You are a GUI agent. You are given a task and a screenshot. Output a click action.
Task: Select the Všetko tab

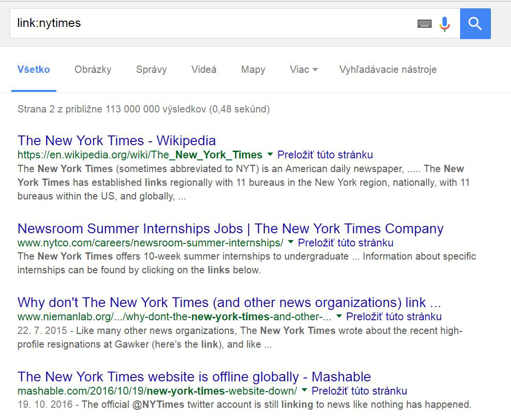pos(34,69)
